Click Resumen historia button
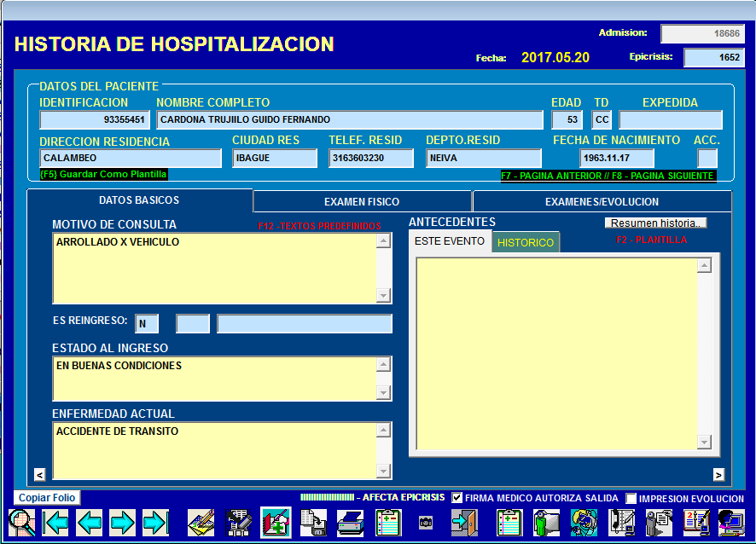This screenshot has height=544, width=756. coord(655,223)
